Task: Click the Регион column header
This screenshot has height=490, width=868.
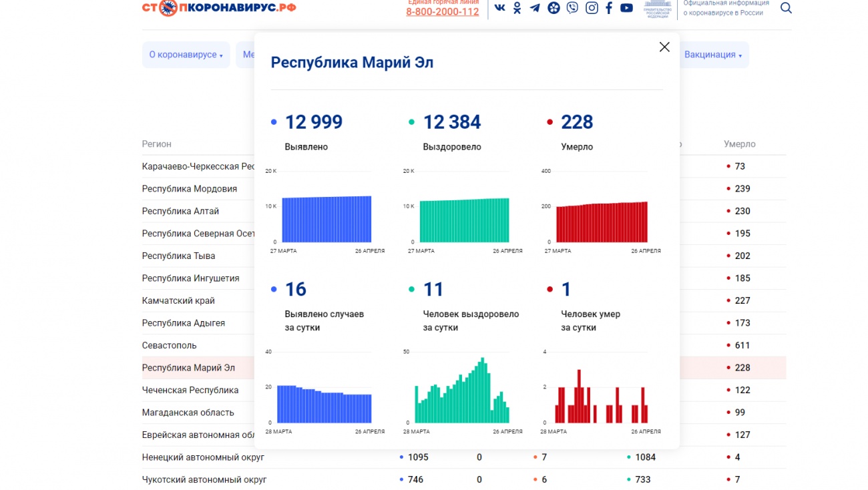Action: tap(156, 144)
